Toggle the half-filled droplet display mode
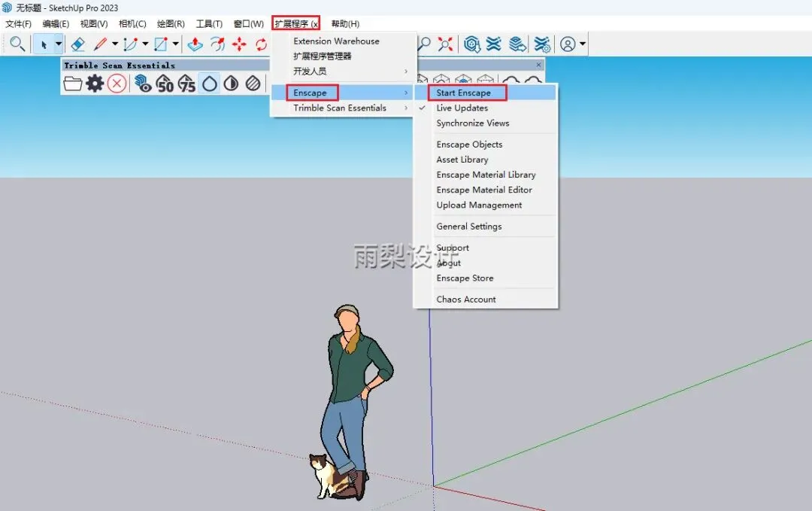The height and width of the screenshot is (511, 812). pos(232,84)
